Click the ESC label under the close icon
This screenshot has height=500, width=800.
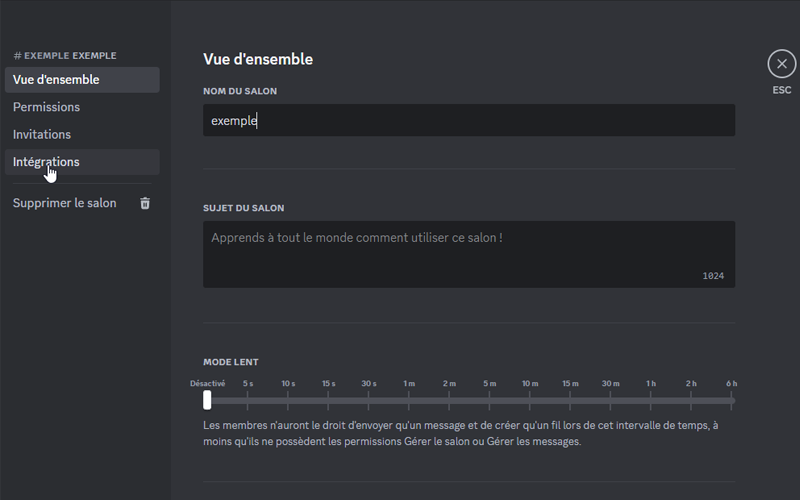781,90
